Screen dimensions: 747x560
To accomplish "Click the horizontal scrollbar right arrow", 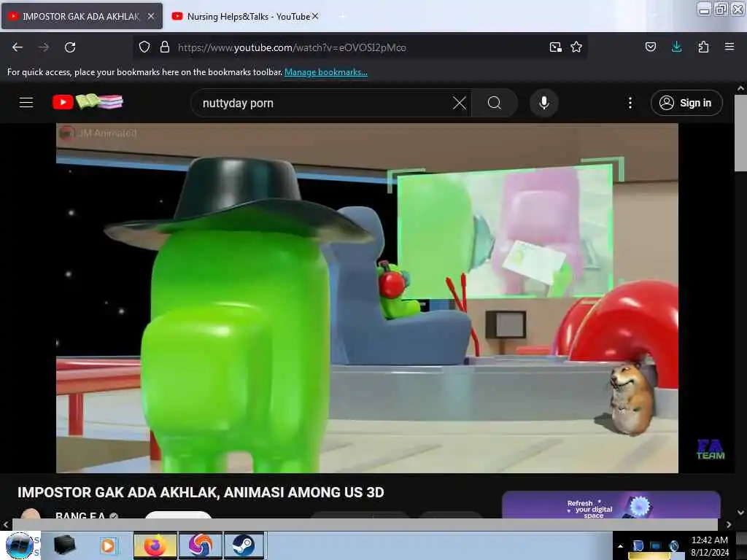I will [x=729, y=524].
